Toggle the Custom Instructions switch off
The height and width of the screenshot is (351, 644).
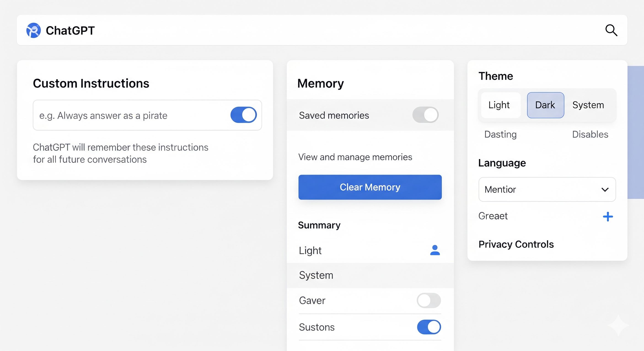244,115
